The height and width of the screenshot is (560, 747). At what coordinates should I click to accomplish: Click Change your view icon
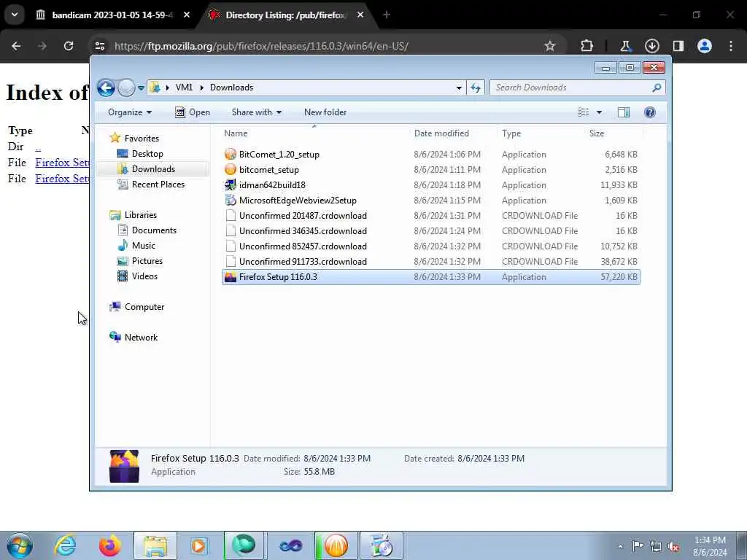click(x=584, y=112)
